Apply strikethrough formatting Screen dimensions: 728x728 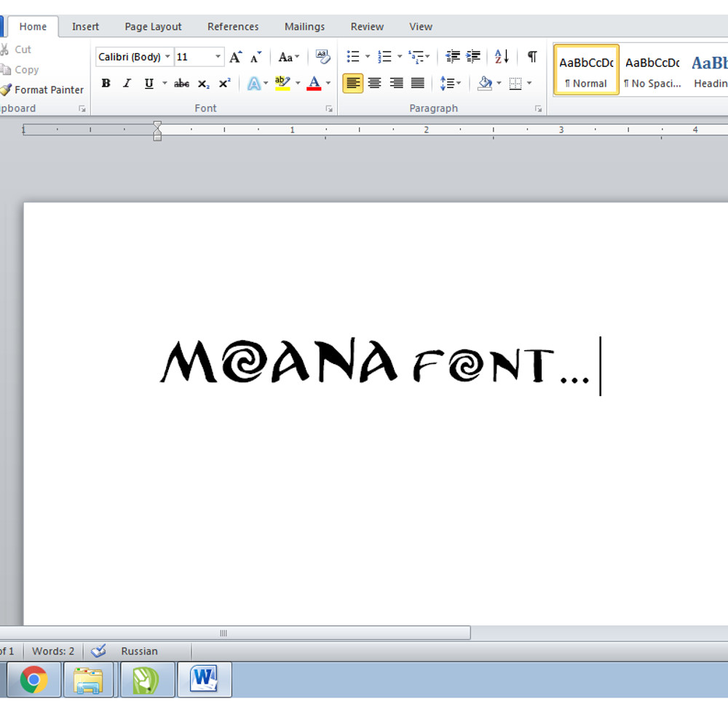click(x=181, y=84)
